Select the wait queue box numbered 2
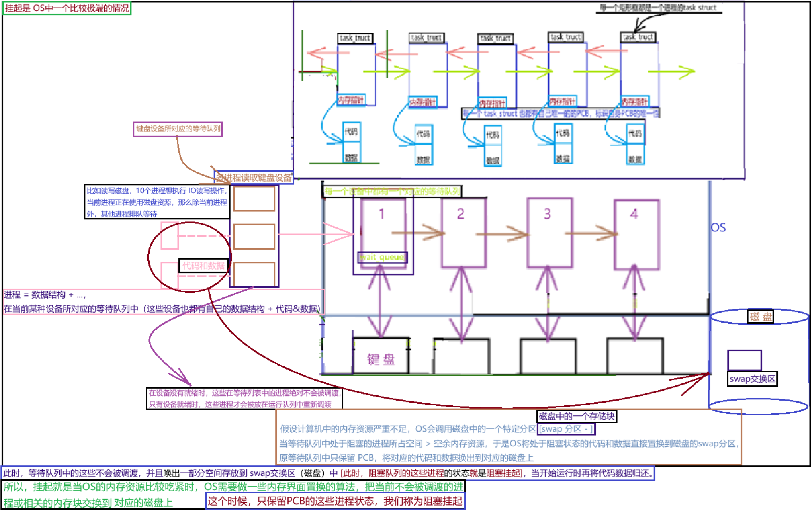This screenshot has width=812, height=511. (464, 233)
